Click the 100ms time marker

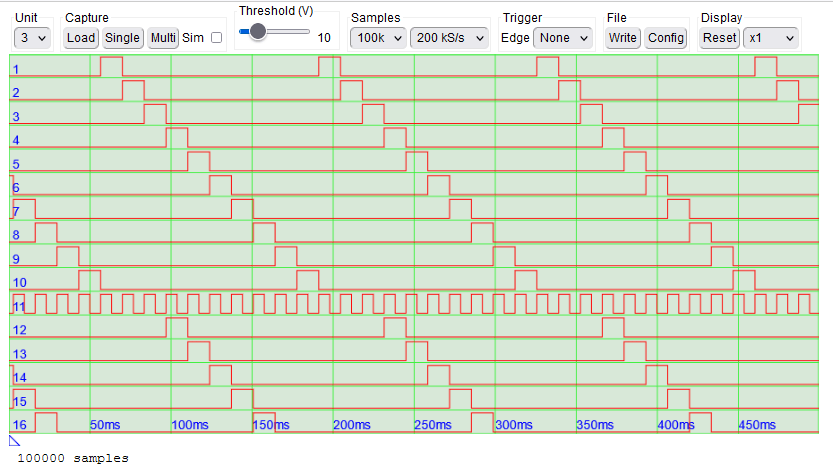point(188,425)
